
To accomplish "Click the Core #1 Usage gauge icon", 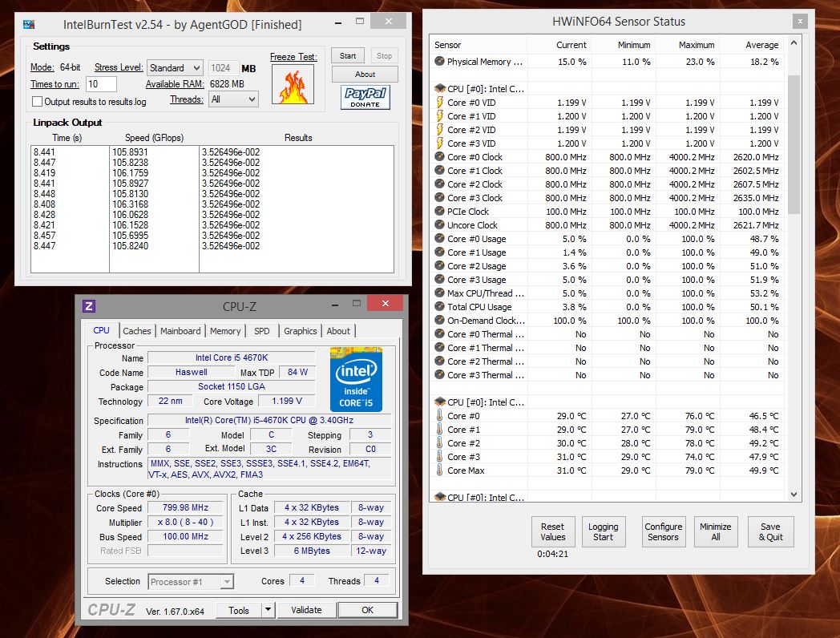I will point(439,252).
